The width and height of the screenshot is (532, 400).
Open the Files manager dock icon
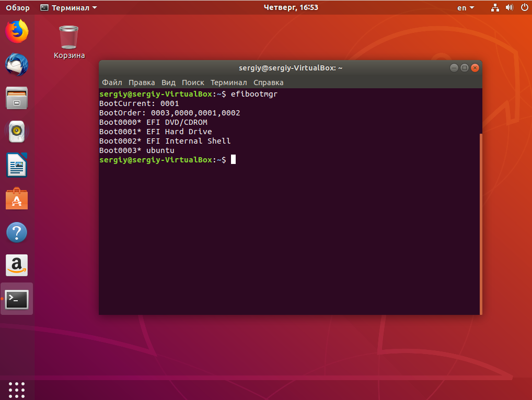click(17, 98)
